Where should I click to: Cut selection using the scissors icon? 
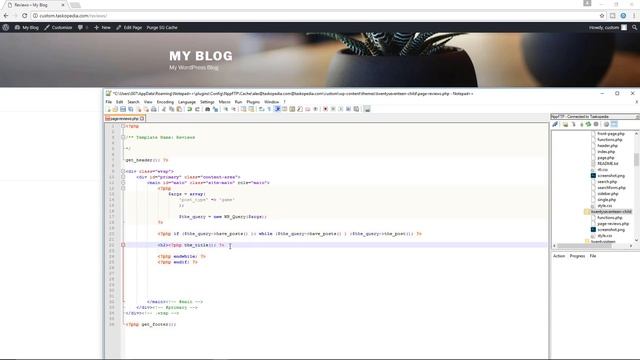pyautogui.click(x=164, y=109)
